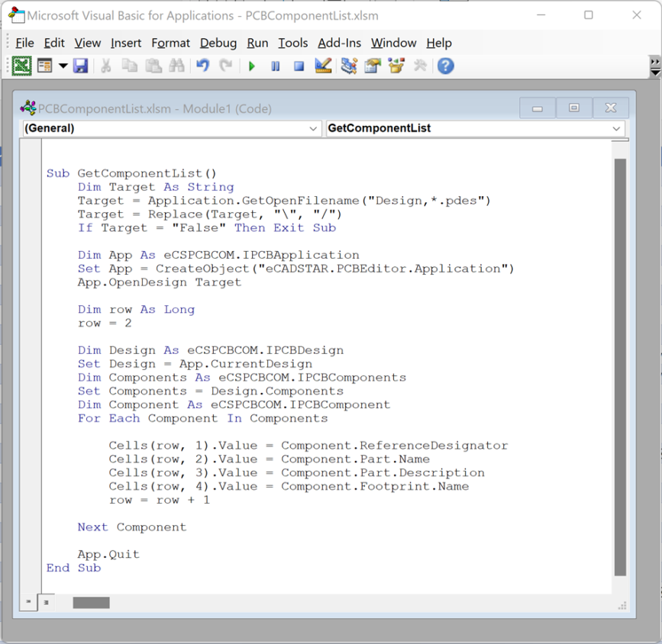This screenshot has width=662, height=644.
Task: Click the Reset icon to stop the macro
Action: point(299,66)
